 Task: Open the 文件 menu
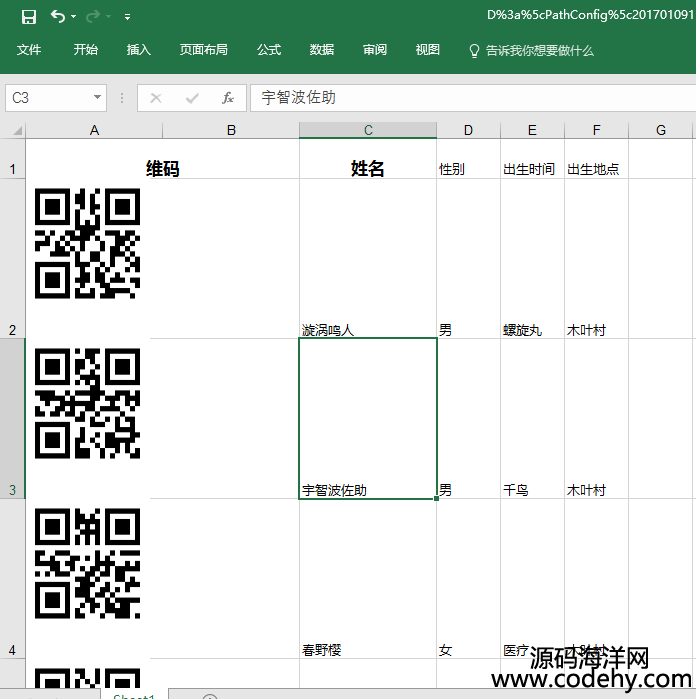[29, 50]
